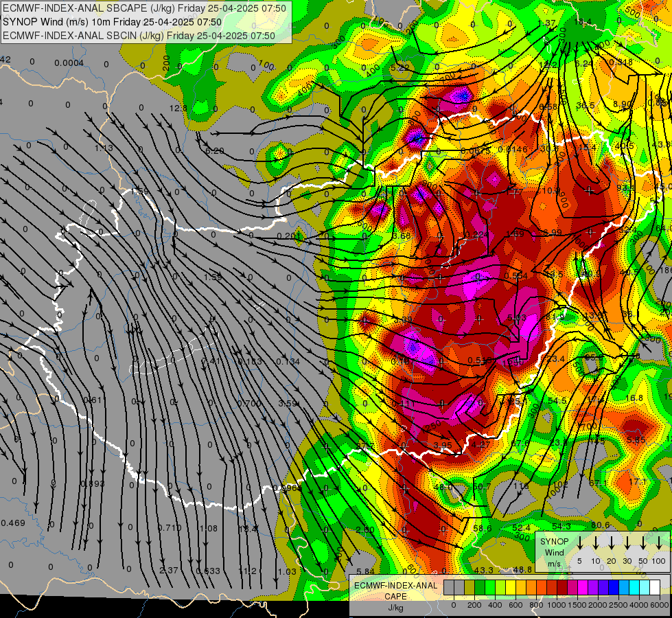
Task: Click the wind arrow above 30 m/s
Action: (x=627, y=543)
